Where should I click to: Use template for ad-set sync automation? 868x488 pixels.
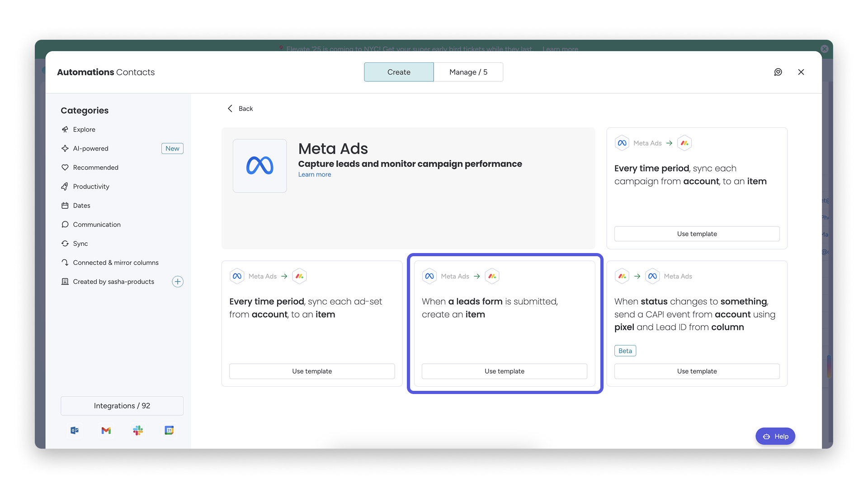312,371
